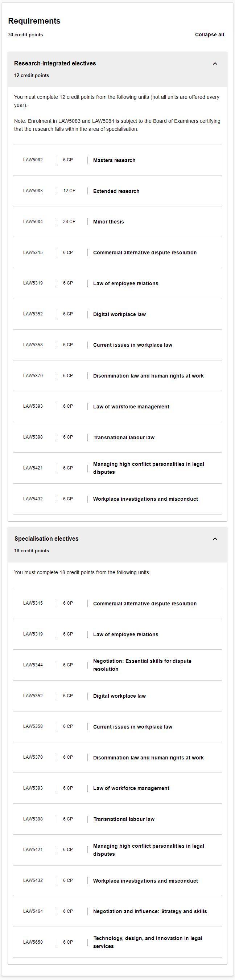Click the Collapse all button
Viewport: 235px width, 980px height.
tap(209, 35)
